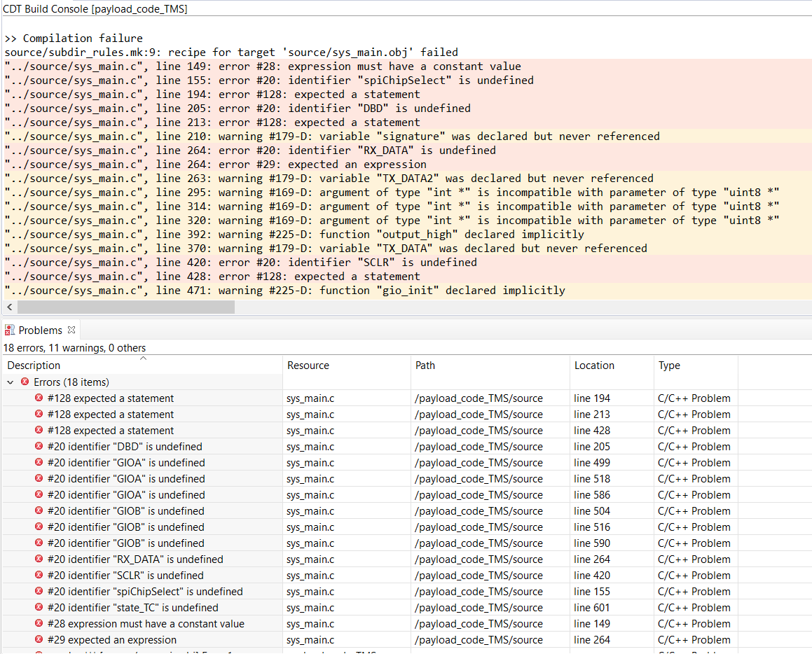Screen dimensions: 812x654
Task: Click the console horizontal scrollbar thumb
Action: click(126, 307)
